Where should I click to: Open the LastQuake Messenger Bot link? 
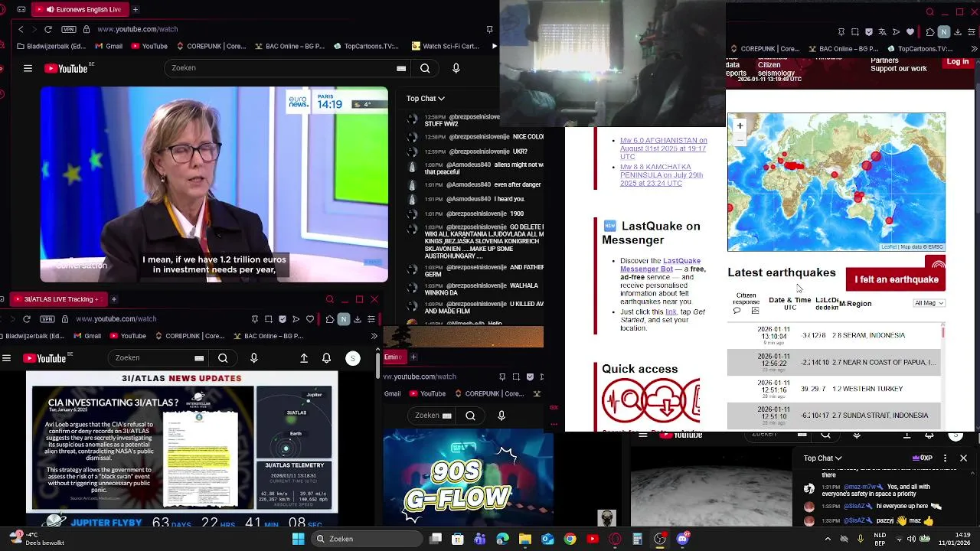point(660,265)
